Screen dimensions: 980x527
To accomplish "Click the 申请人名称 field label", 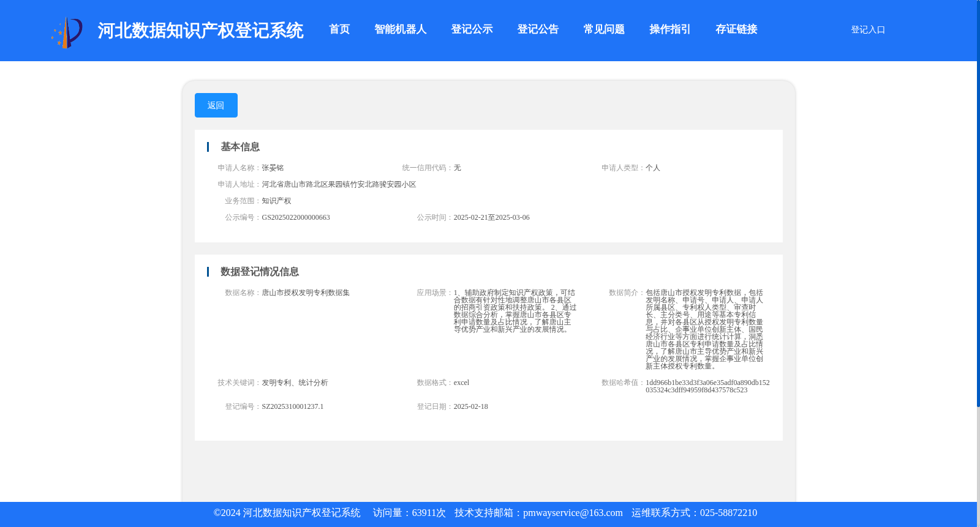I will (239, 168).
